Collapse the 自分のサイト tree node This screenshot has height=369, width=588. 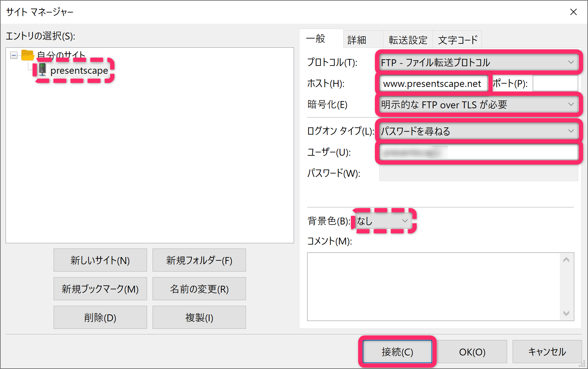point(14,55)
